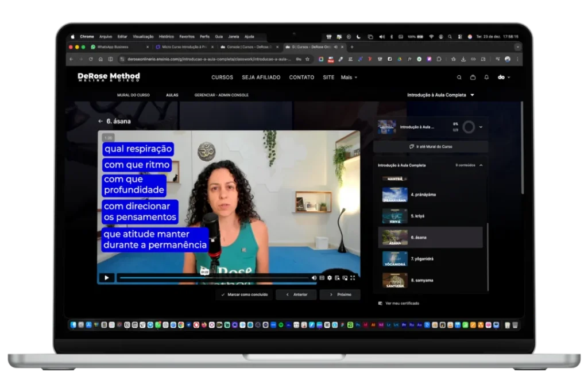Click the address bar URL
Screen dimensions: 588x392
pos(209,59)
